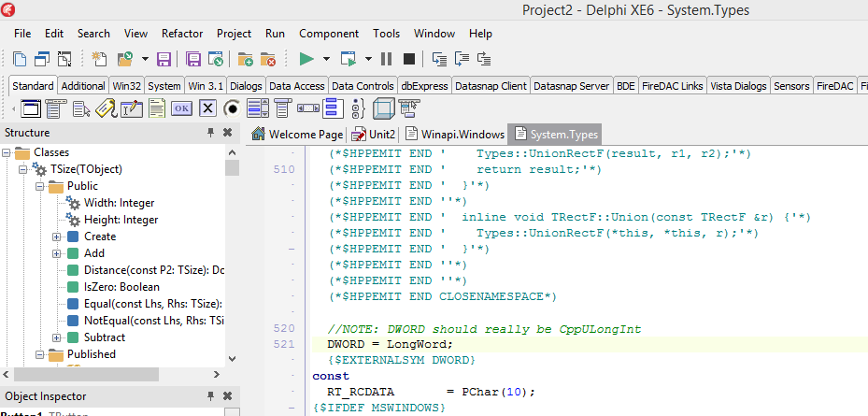Image resolution: width=868 pixels, height=416 pixels.
Task: Select the TEdit component icon
Action: pos(132,108)
